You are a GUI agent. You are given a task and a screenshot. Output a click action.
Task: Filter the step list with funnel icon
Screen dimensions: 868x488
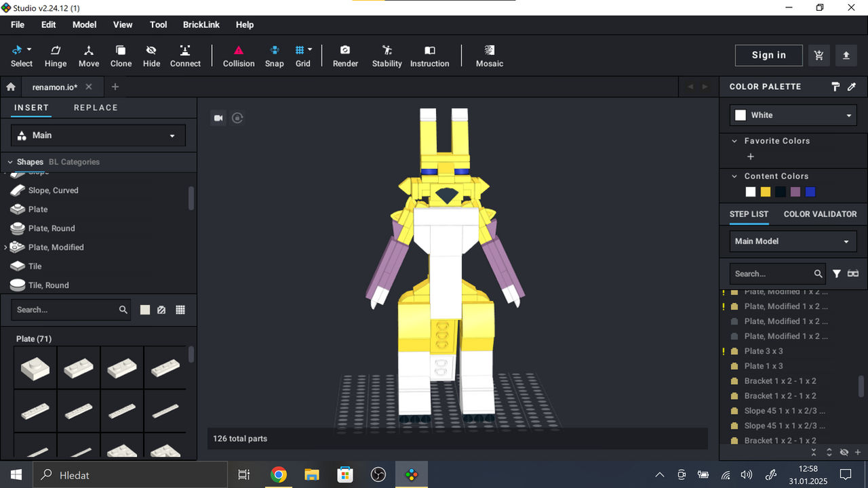click(x=837, y=274)
